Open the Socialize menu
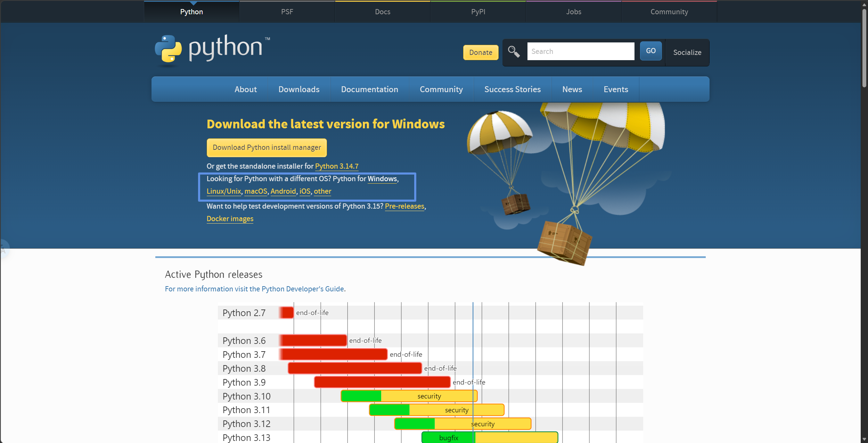The height and width of the screenshot is (443, 868). (687, 53)
